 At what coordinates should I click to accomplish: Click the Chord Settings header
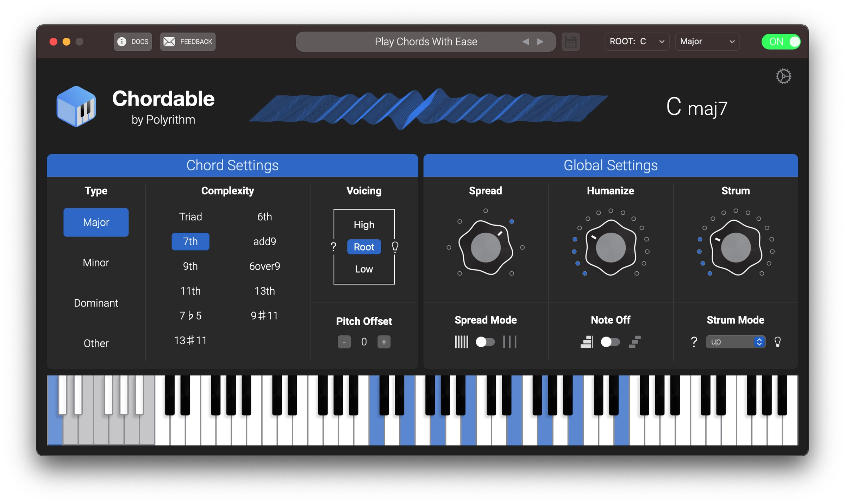(233, 165)
